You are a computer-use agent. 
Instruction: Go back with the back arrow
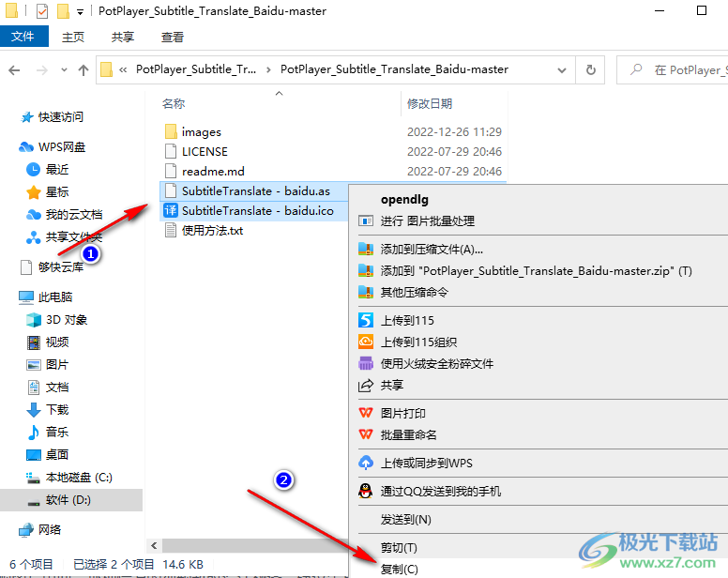15,70
